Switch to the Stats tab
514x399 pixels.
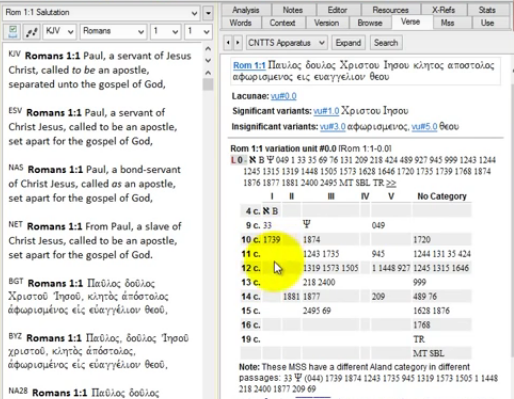pyautogui.click(x=487, y=10)
